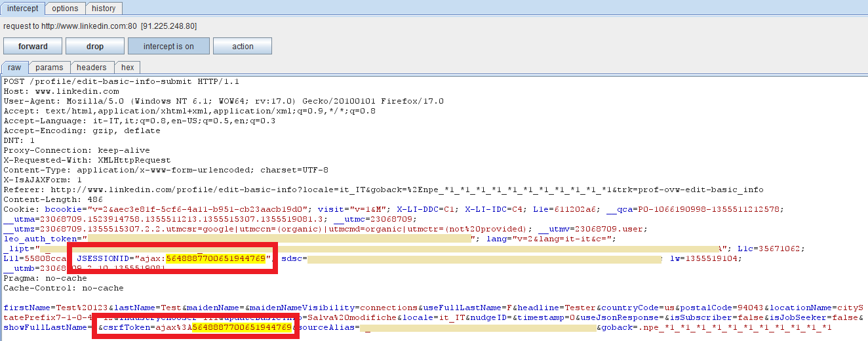Image resolution: width=868 pixels, height=341 pixels.
Task: Click the firstName=Test%20123 body parameter
Action: pyautogui.click(x=56, y=308)
